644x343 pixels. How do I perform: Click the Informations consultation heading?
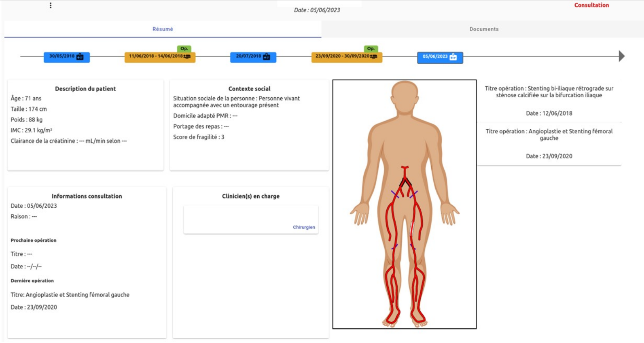pyautogui.click(x=87, y=196)
